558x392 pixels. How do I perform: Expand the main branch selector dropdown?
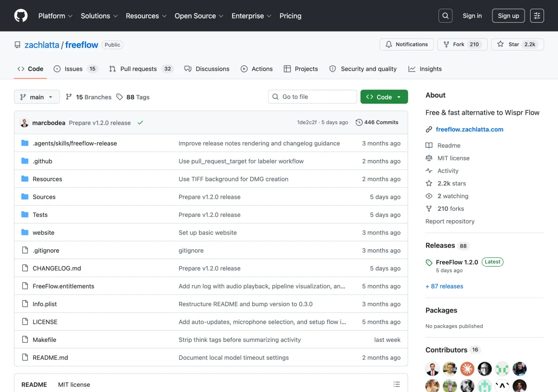(x=37, y=97)
